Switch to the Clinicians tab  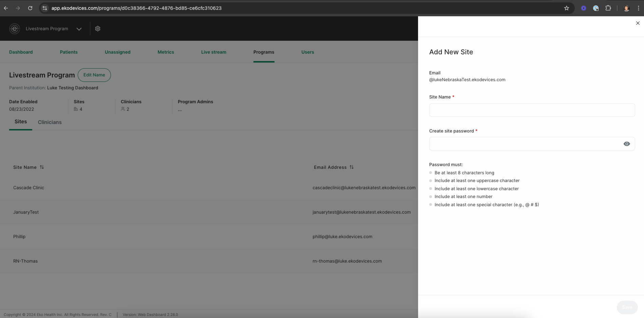[50, 122]
